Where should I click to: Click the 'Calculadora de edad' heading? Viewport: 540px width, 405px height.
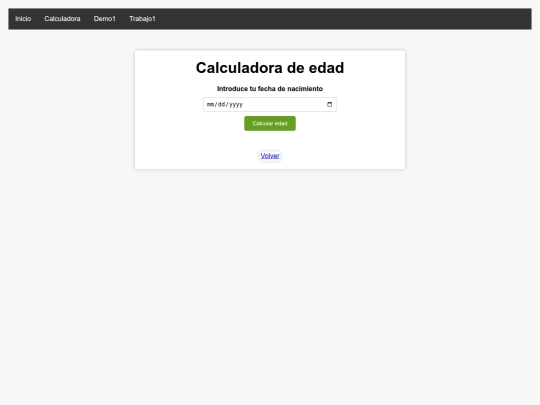tap(270, 68)
